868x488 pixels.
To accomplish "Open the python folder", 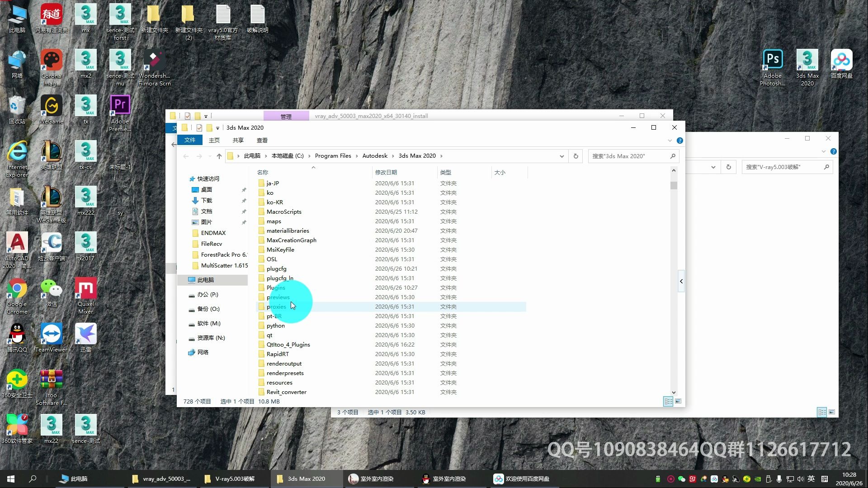I will point(275,325).
